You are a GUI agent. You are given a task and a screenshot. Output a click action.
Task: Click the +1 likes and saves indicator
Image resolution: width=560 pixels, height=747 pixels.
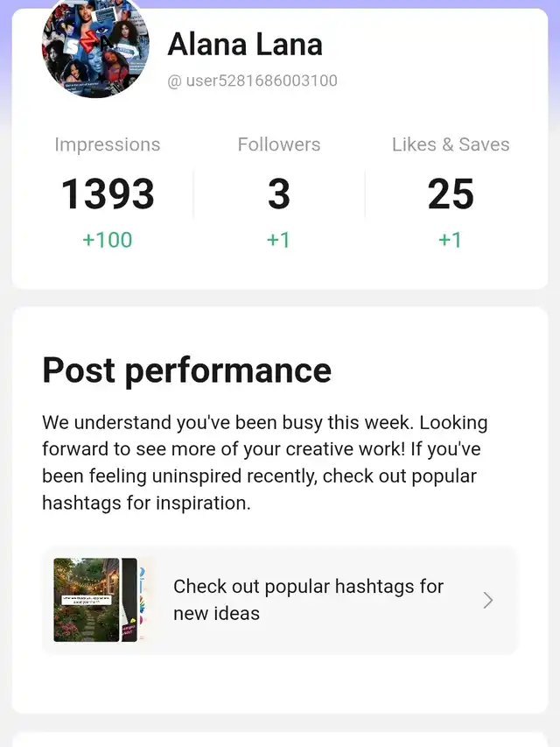[x=451, y=240]
